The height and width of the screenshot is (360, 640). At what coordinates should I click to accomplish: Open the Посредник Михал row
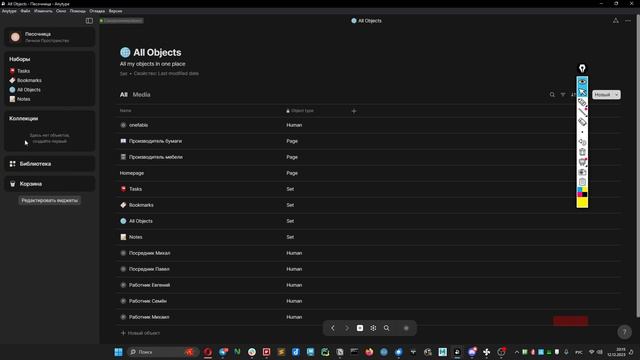369,253
